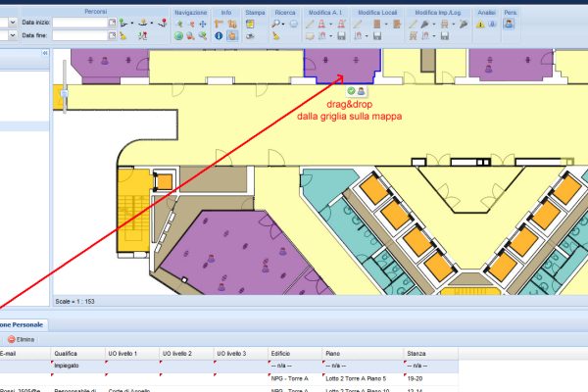The height and width of the screenshot is (392, 588).
Task: Click the blue info circle icon
Action: click(x=219, y=36)
